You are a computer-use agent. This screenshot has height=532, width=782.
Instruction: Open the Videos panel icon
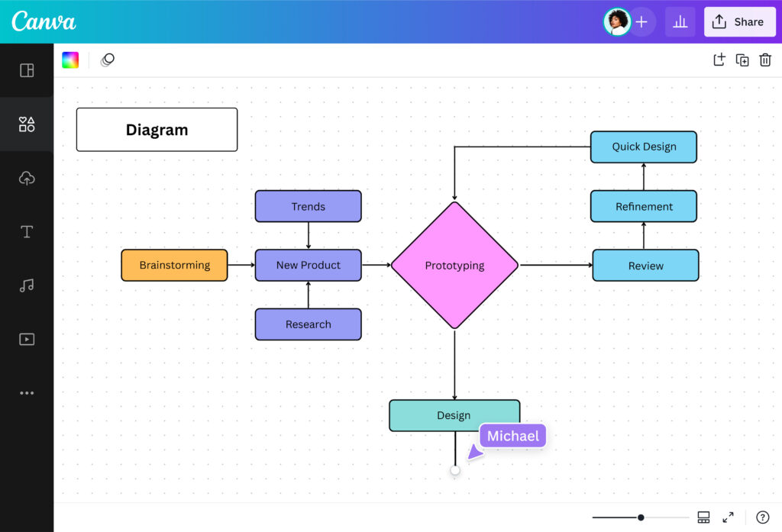click(27, 340)
